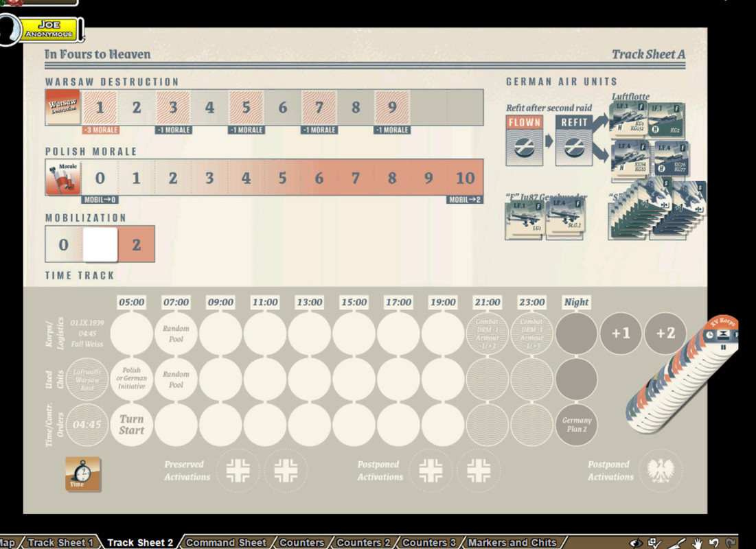This screenshot has height=549, width=756.
Task: Click the FLOWN box disc symbol
Action: point(524,147)
